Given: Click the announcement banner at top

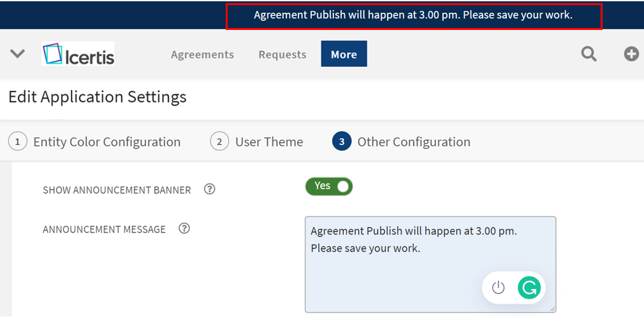Looking at the screenshot, I should [x=413, y=16].
